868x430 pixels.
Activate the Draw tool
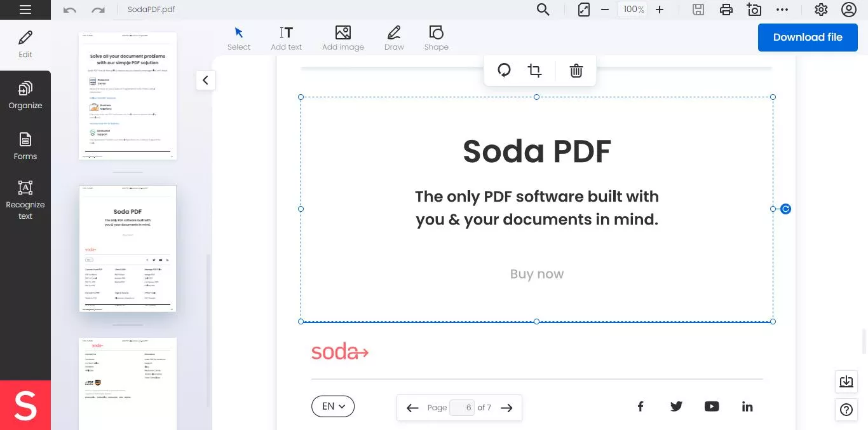coord(394,37)
